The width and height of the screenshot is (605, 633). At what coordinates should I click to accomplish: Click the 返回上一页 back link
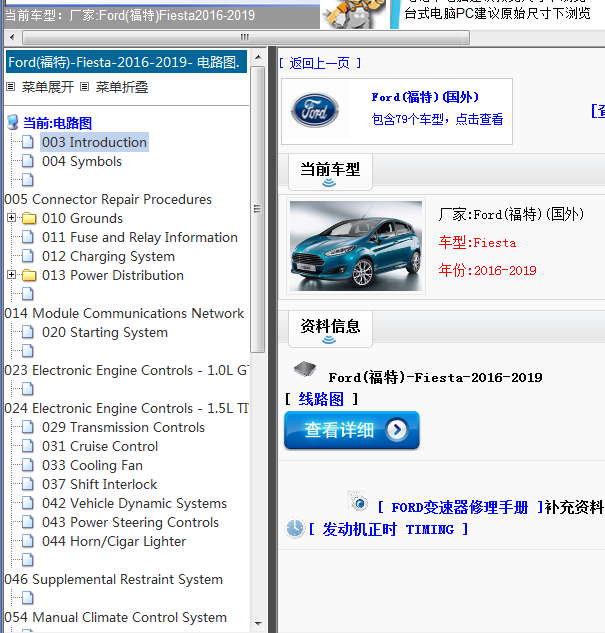[x=320, y=63]
